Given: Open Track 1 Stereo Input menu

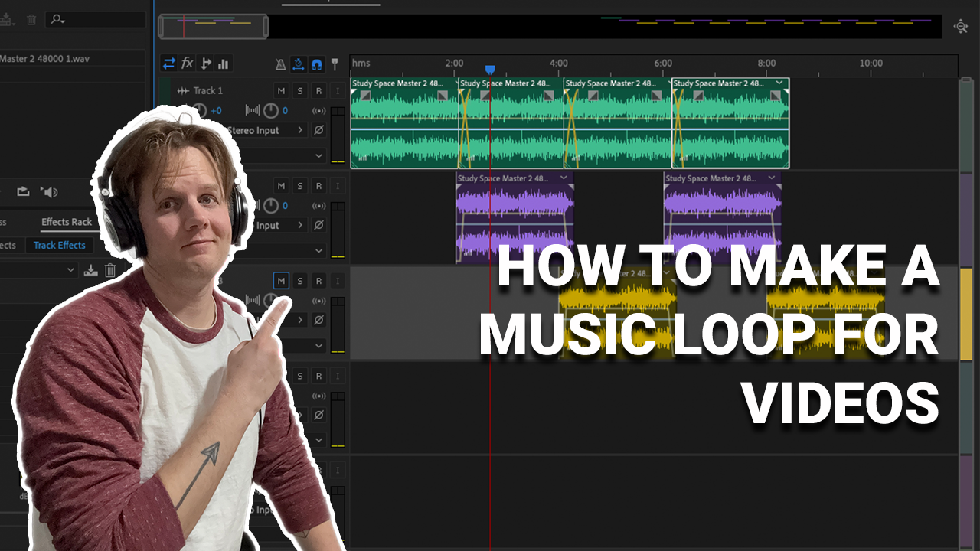Looking at the screenshot, I should click(x=301, y=130).
